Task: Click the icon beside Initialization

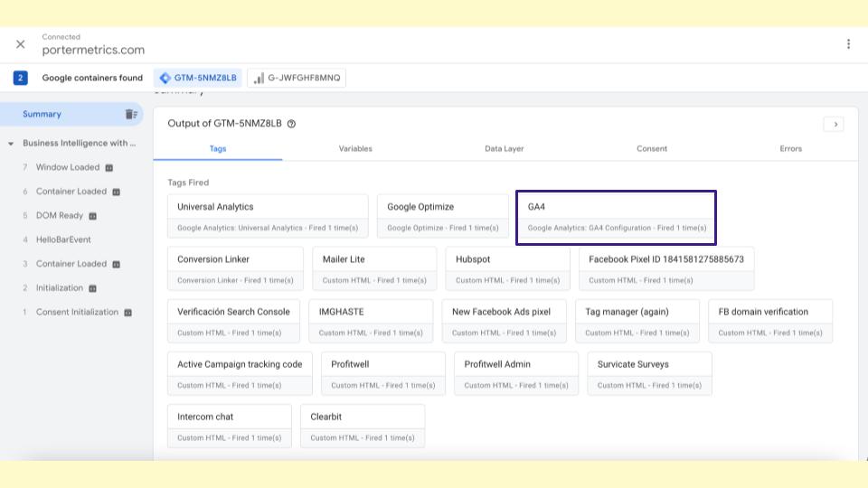Action: (93, 289)
